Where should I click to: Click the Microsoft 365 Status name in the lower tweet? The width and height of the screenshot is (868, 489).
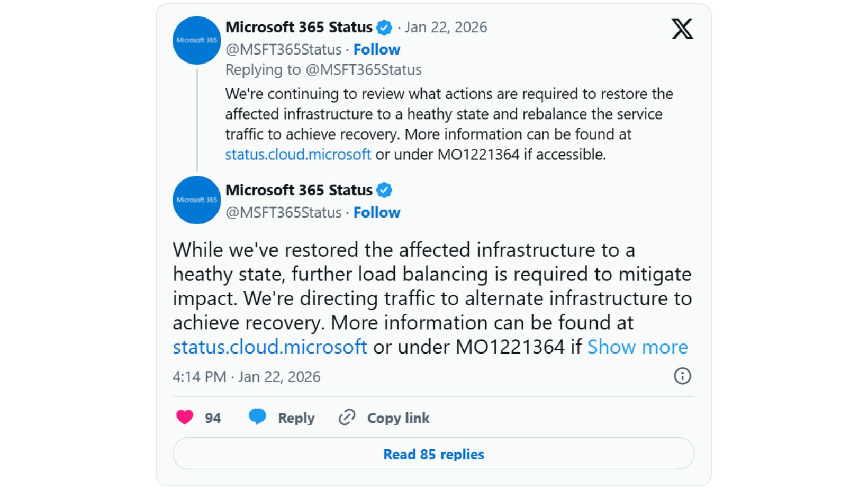tap(299, 190)
